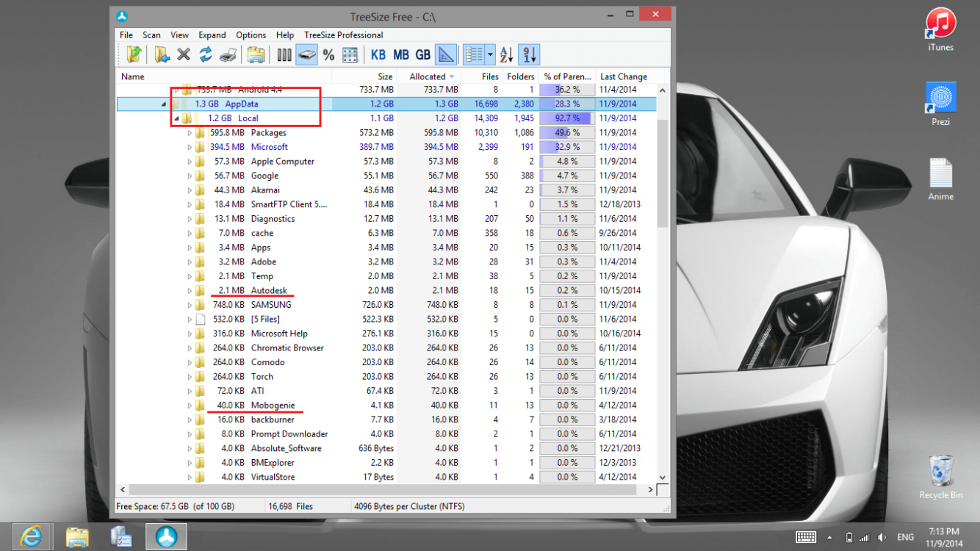Select Anime file on desktop
This screenshot has width=980, height=551.
click(940, 179)
